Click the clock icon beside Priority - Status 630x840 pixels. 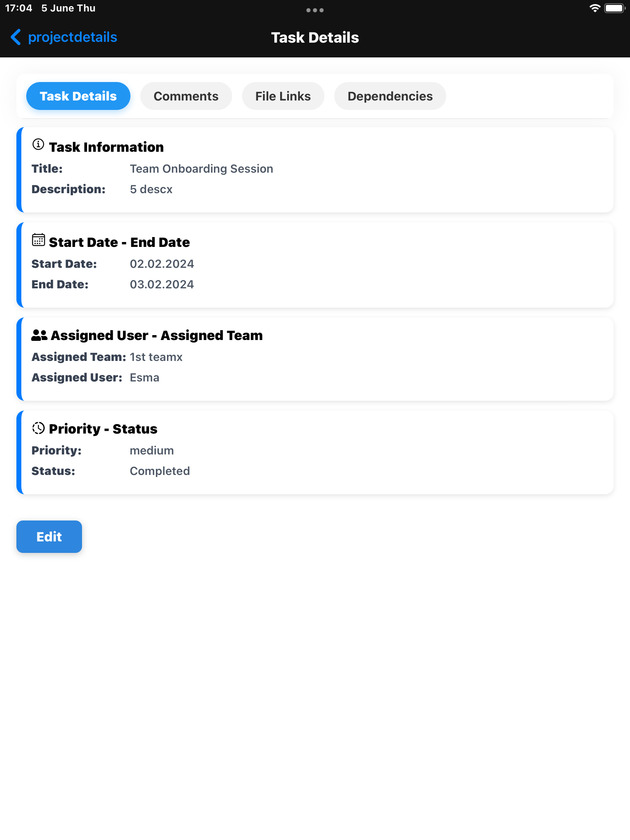click(38, 428)
